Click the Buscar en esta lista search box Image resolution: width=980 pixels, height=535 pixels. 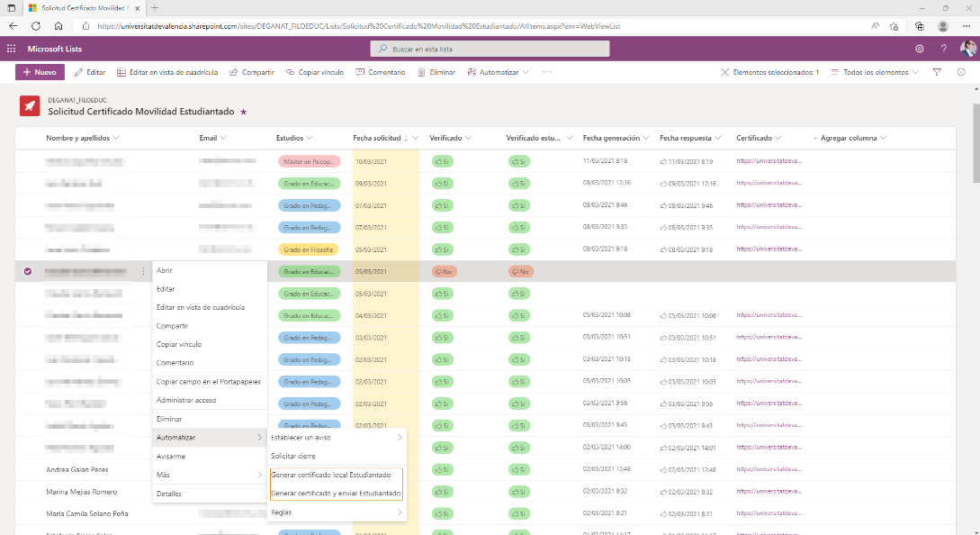click(x=489, y=49)
